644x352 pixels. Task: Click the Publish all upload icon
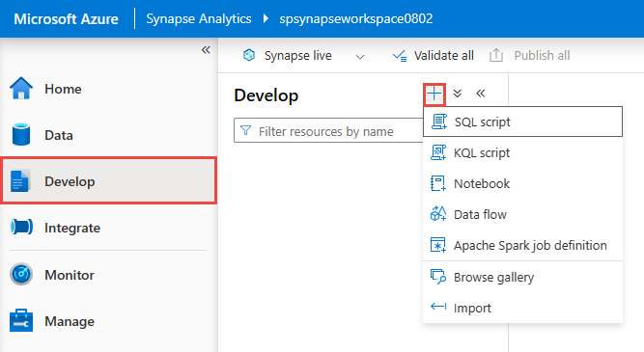pyautogui.click(x=496, y=55)
